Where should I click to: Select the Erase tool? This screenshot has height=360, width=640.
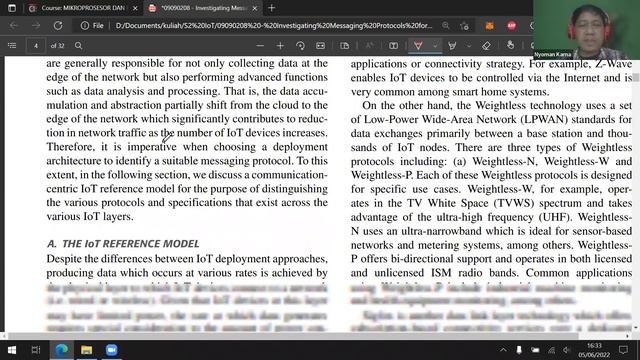486,46
